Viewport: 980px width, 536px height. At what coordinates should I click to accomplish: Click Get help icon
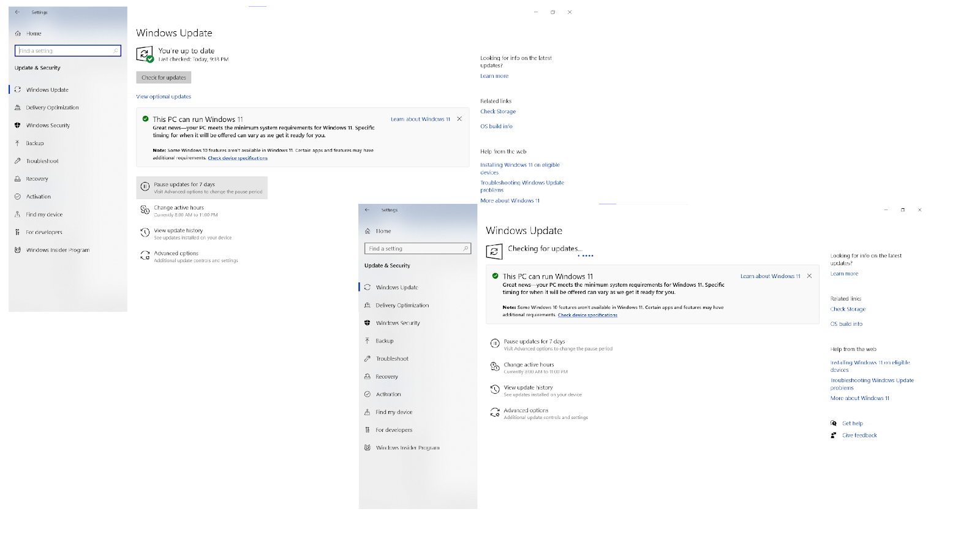tap(834, 423)
